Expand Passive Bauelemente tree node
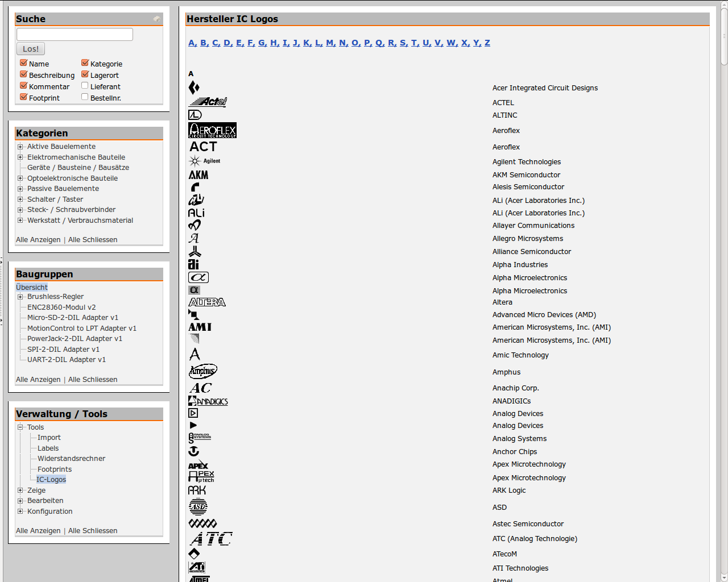This screenshot has width=728, height=582. (x=20, y=189)
